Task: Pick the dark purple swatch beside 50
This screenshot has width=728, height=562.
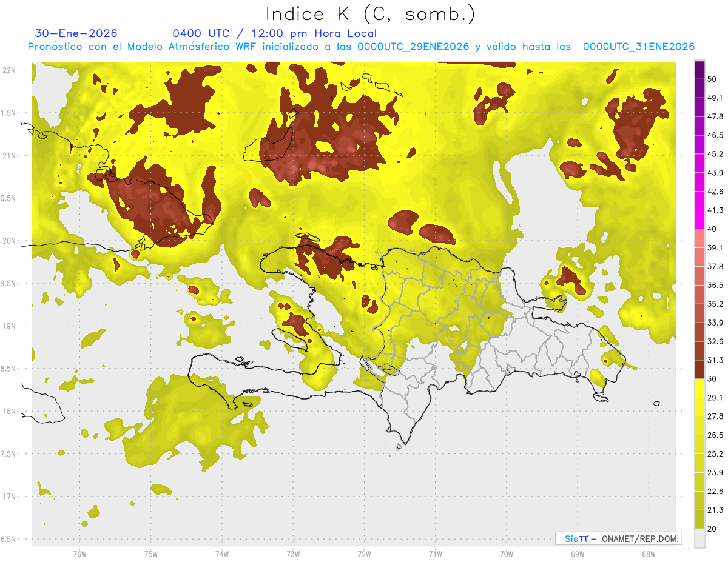Action: tap(699, 70)
